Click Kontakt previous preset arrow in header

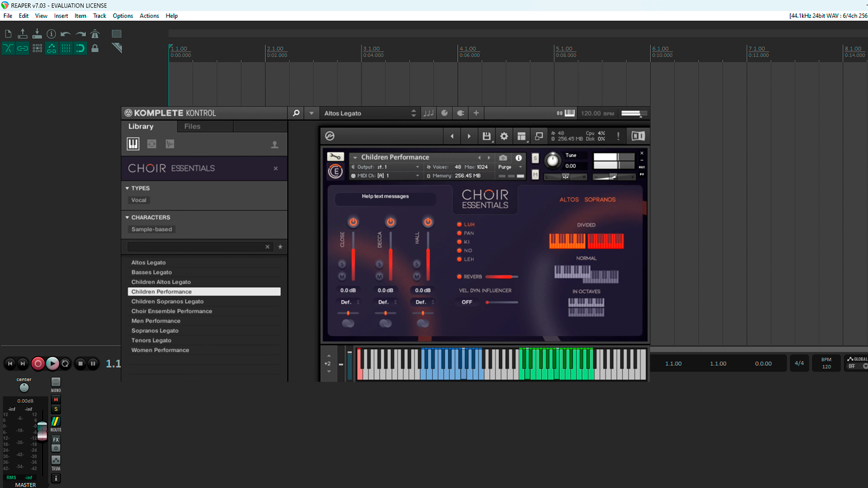tap(452, 136)
